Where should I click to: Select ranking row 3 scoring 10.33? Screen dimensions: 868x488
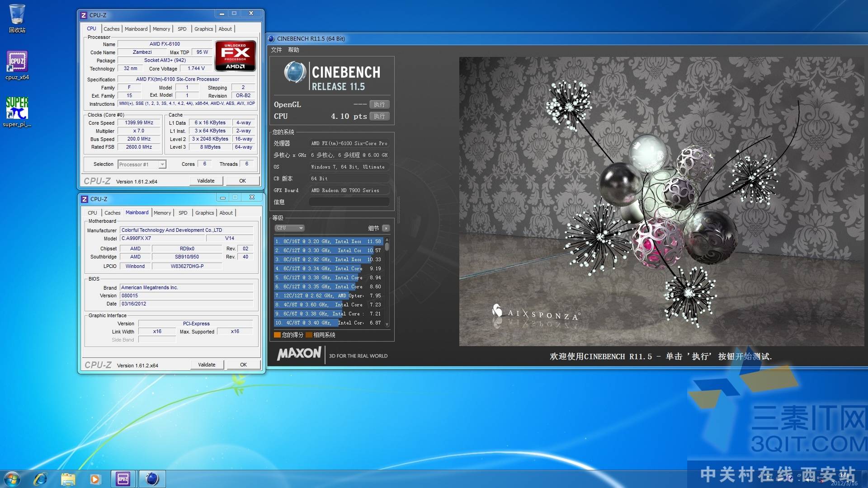tap(329, 259)
